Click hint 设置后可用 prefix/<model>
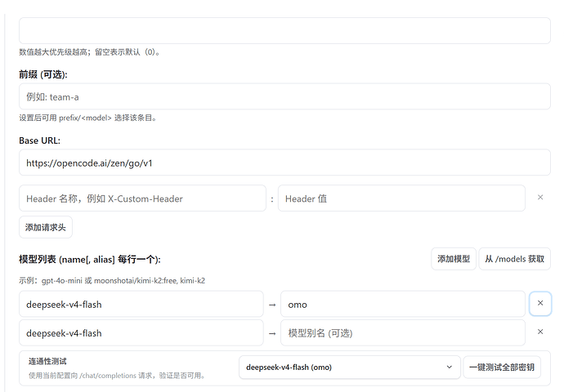 (x=88, y=118)
